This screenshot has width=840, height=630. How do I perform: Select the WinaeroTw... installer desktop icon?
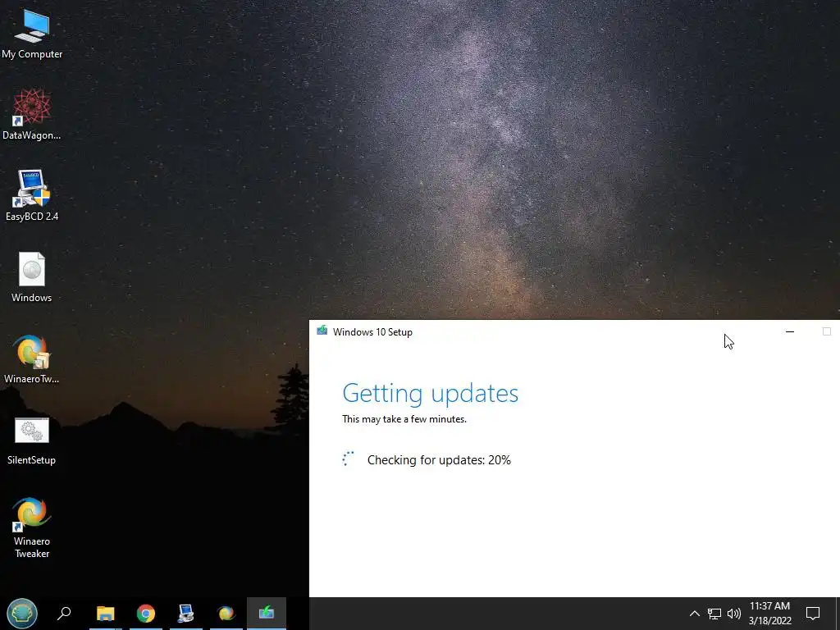pyautogui.click(x=32, y=359)
